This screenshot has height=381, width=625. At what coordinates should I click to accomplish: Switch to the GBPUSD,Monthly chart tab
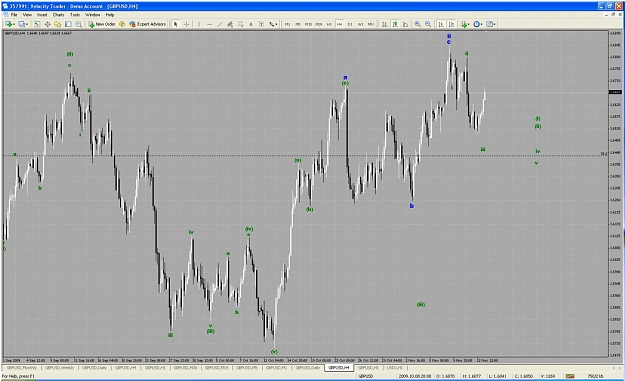22,368
